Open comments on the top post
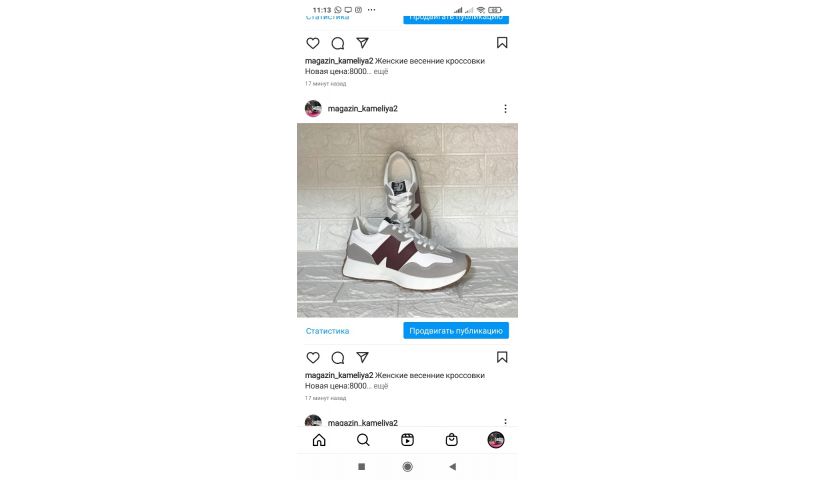 [338, 43]
